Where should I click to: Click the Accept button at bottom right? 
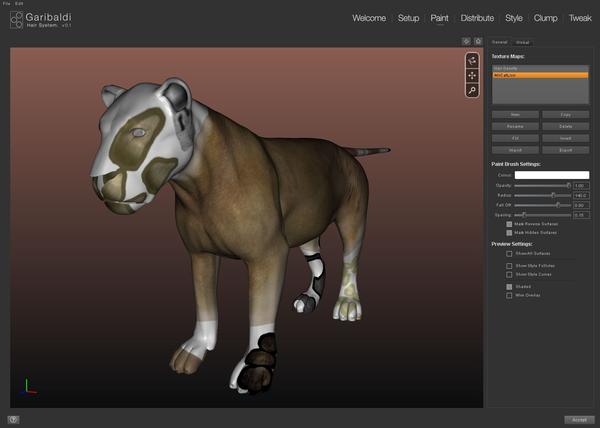(579, 420)
